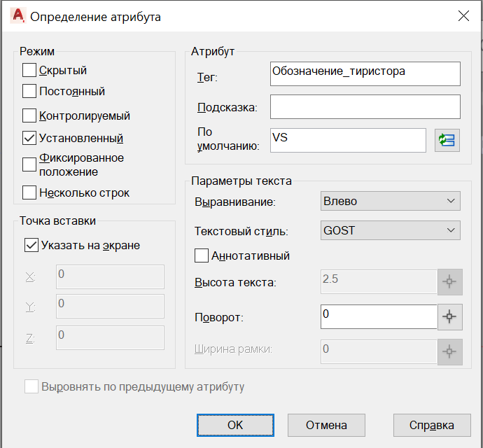The height and width of the screenshot is (448, 483).
Task: Open the Выравнивание dropdown showing Влево
Action: pyautogui.click(x=391, y=201)
